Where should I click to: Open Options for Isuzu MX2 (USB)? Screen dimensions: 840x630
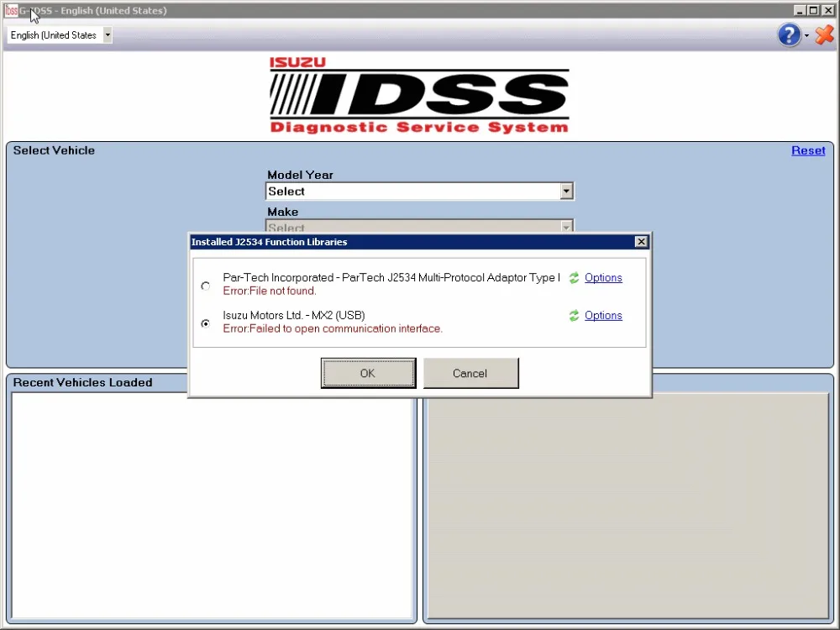603,316
